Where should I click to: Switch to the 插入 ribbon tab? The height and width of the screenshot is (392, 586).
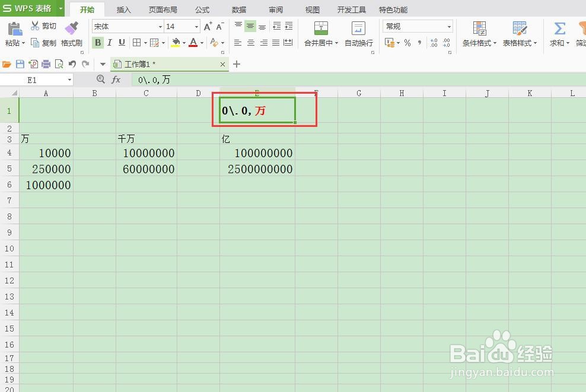(123, 9)
